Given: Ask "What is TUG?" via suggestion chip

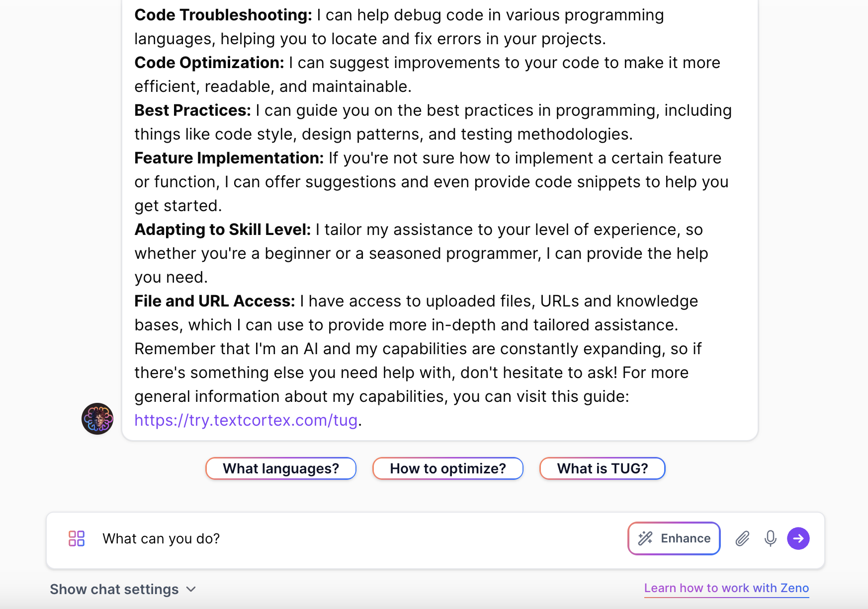Looking at the screenshot, I should pyautogui.click(x=602, y=468).
